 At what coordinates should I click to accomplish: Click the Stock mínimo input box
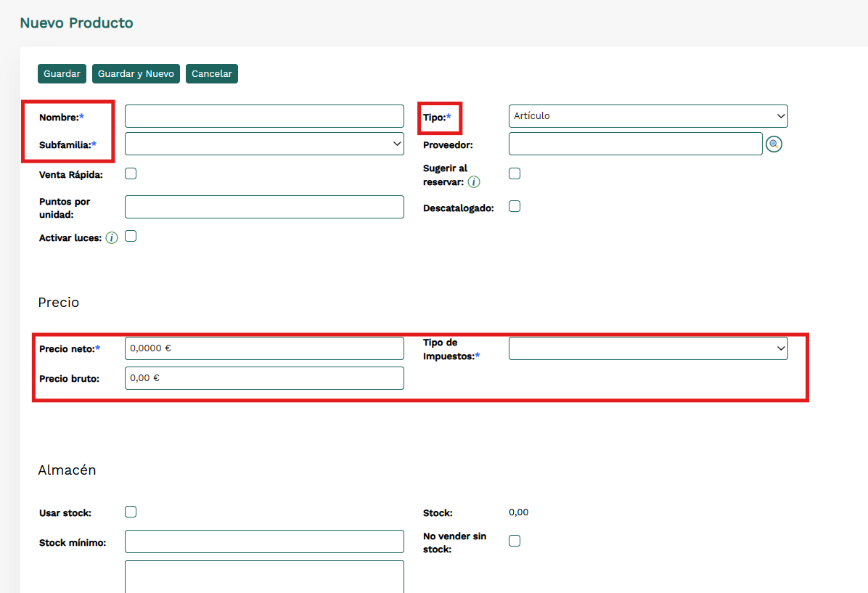click(x=264, y=541)
